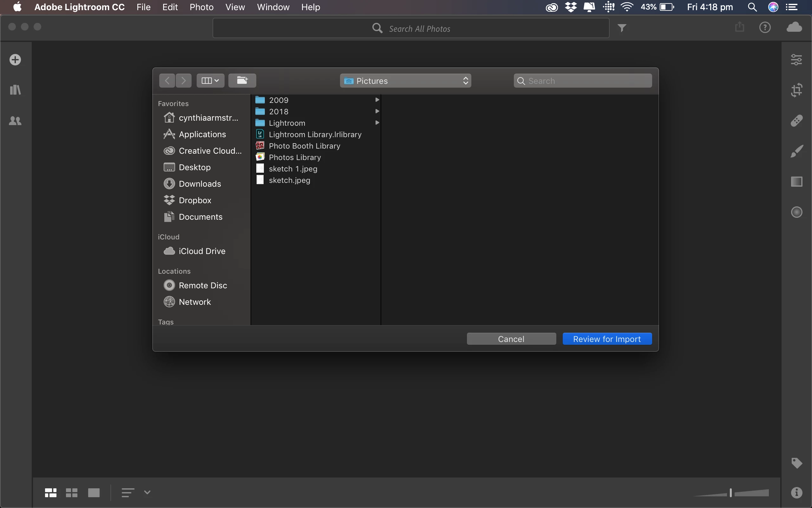Select the Crop and Rotate tool
Viewport: 812px width, 508px height.
coord(796,90)
